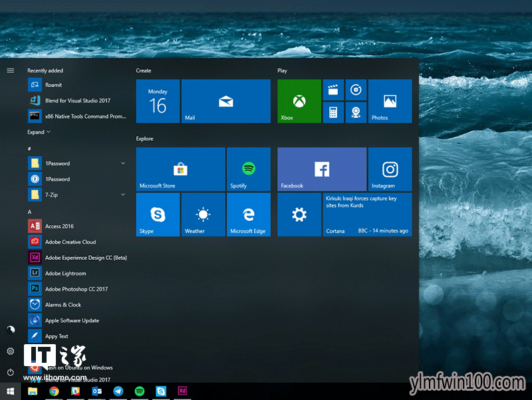The image size is (532, 400).
Task: Open the Facebook tile
Action: tap(322, 169)
